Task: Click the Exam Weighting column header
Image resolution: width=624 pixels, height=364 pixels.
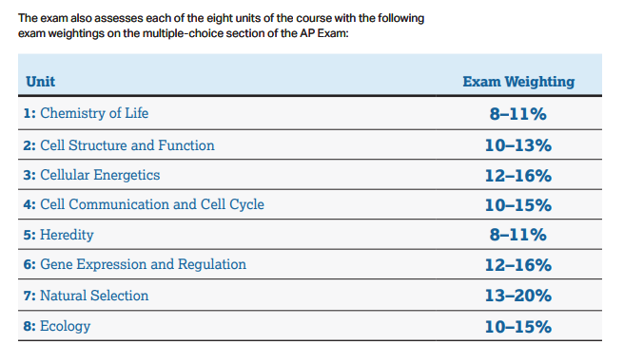Action: [x=518, y=82]
